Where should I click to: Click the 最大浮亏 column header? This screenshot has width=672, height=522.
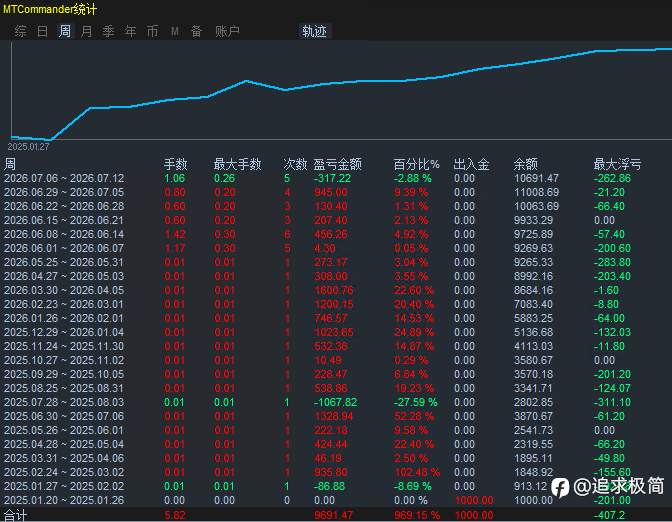tap(617, 164)
